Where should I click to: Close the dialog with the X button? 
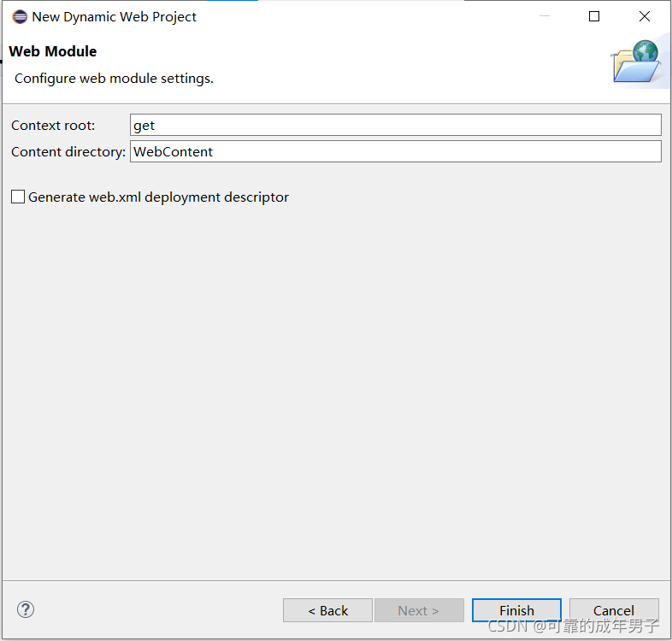[x=644, y=16]
